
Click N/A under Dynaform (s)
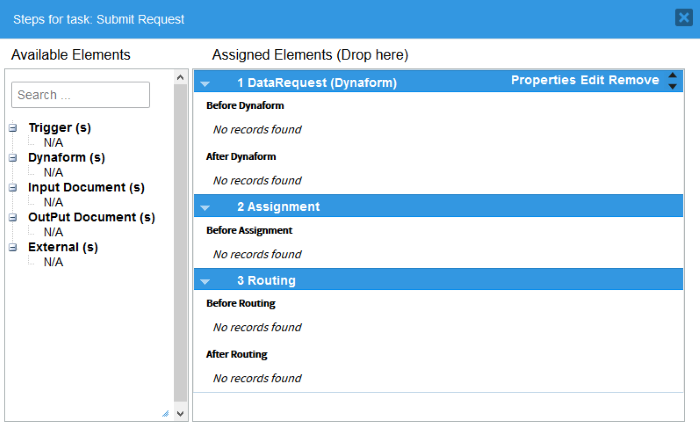[x=53, y=173]
